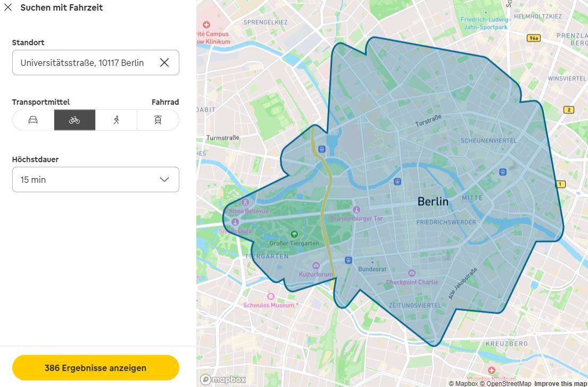Click into the Universitätsstraße location field

[82, 63]
